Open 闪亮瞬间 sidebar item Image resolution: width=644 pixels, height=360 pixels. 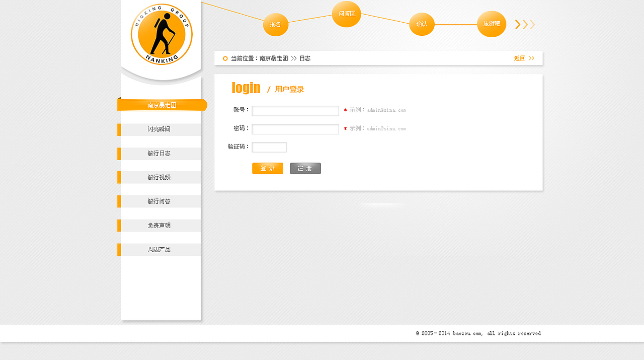(159, 129)
